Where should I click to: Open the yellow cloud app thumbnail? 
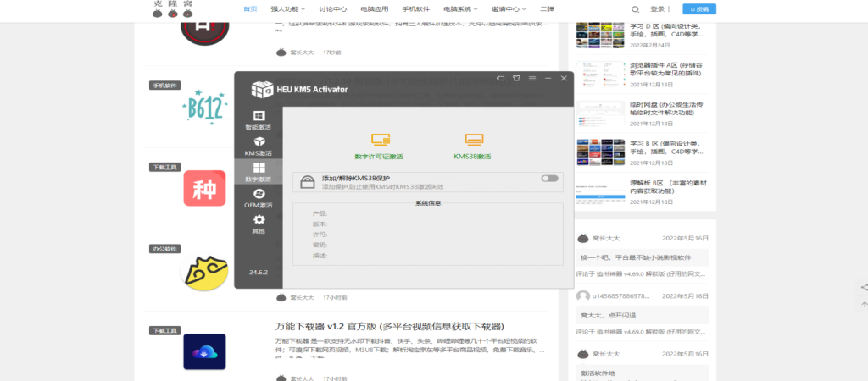click(205, 272)
